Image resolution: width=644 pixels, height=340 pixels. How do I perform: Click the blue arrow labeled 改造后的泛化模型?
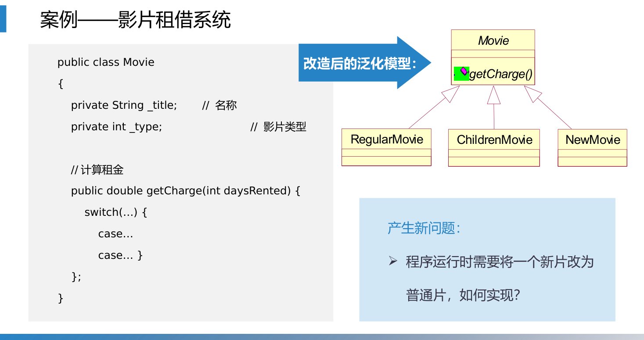click(365, 63)
